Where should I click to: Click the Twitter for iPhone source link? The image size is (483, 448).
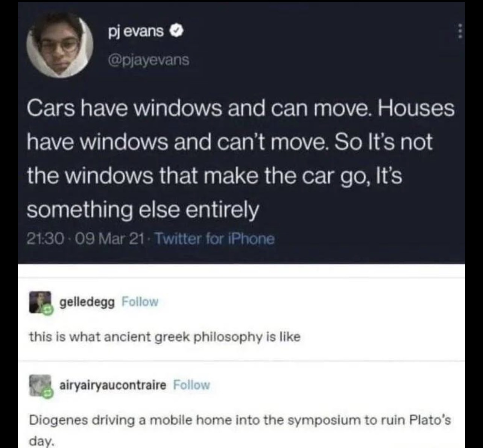[215, 238]
